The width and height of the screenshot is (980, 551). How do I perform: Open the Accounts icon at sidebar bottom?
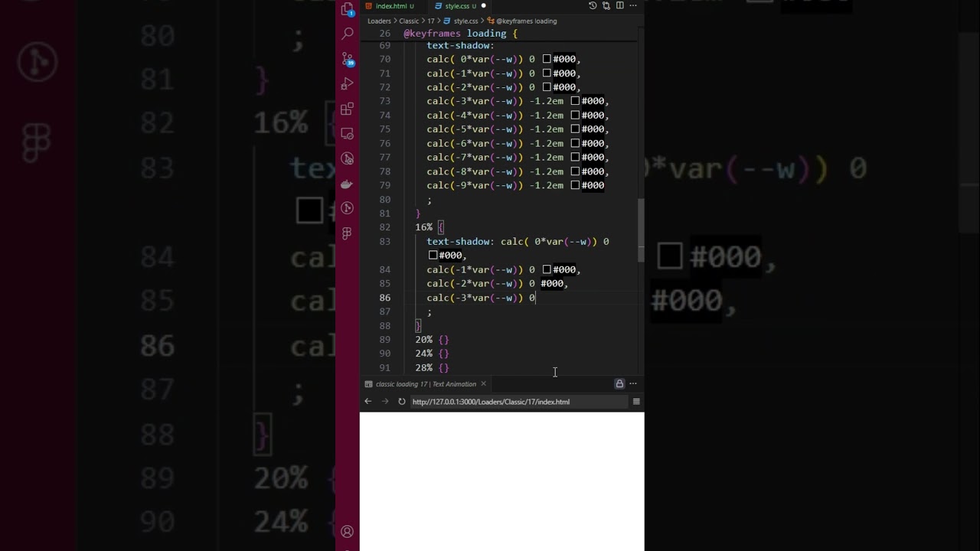(x=347, y=531)
